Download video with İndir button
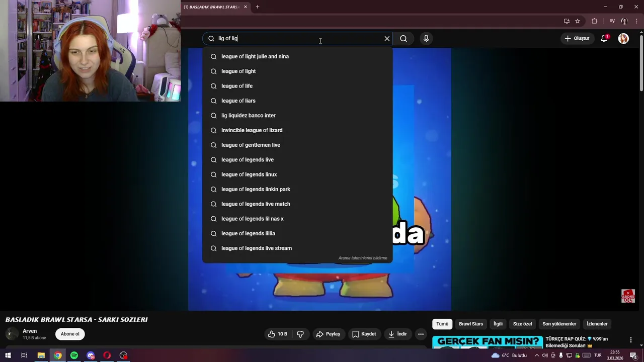 click(x=398, y=334)
